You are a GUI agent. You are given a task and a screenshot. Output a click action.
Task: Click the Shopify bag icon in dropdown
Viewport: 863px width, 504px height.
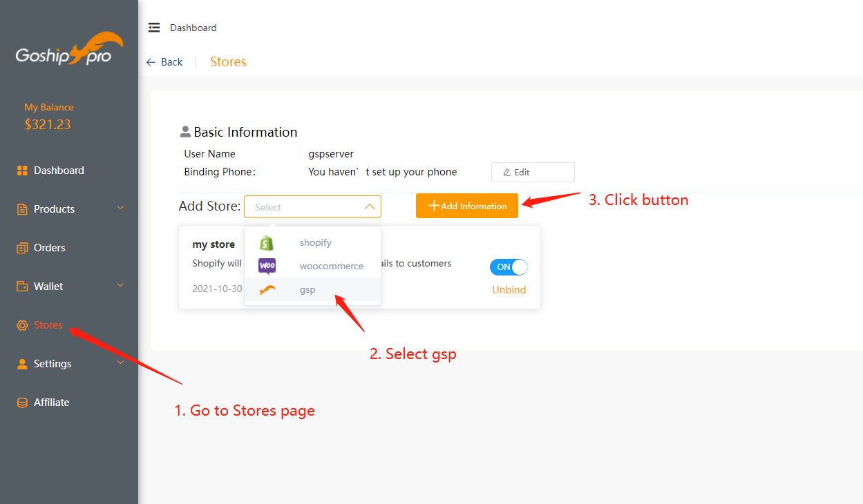267,243
